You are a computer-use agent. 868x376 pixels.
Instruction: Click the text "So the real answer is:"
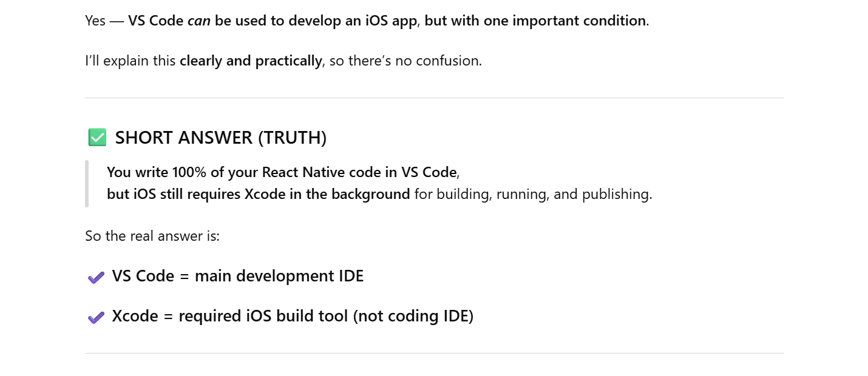click(x=152, y=235)
